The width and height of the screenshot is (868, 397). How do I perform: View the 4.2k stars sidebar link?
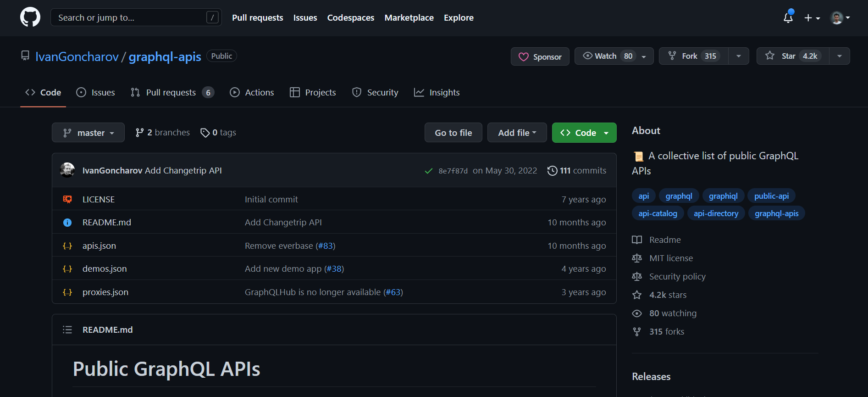click(659, 295)
